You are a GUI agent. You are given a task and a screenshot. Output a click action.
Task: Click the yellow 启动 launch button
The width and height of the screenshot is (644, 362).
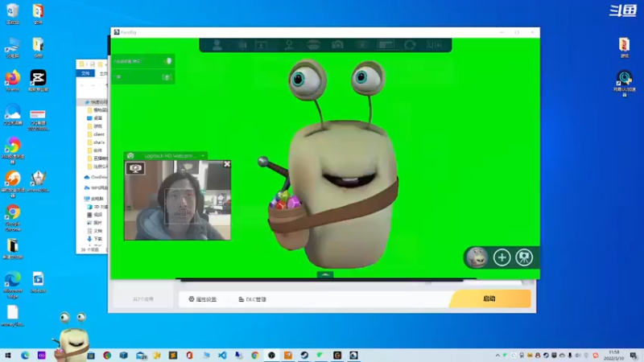(x=489, y=298)
